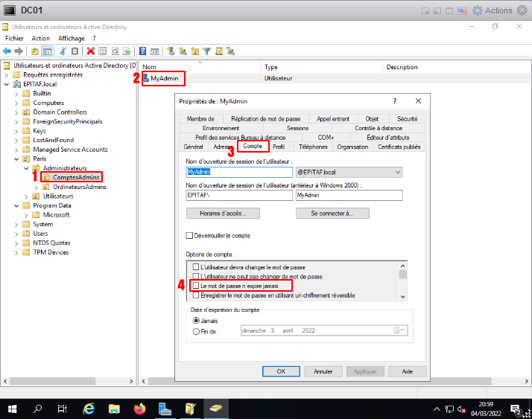
Task: Select the 'Fin de' expiration radio button
Action: [x=197, y=330]
